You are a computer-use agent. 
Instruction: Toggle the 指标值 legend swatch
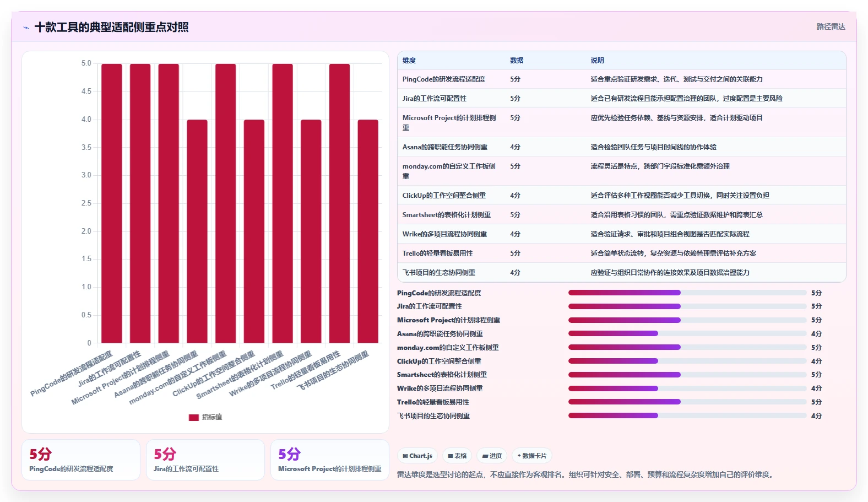[194, 418]
